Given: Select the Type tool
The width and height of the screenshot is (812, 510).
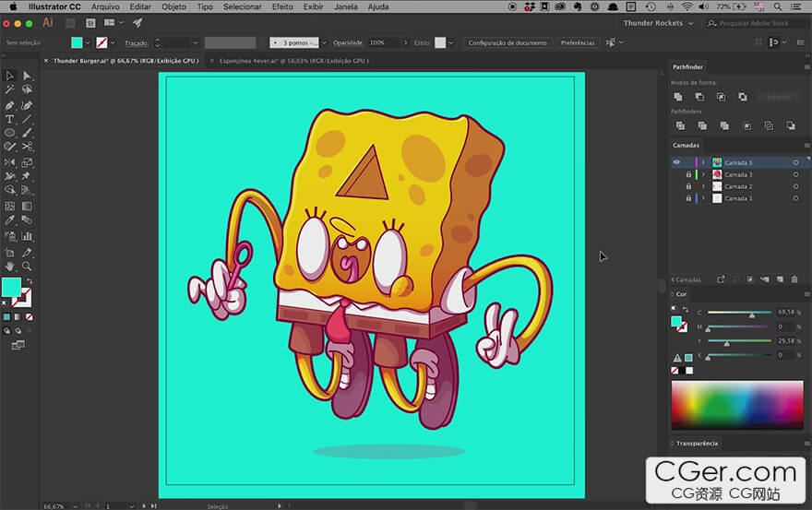Looking at the screenshot, I should click(9, 119).
